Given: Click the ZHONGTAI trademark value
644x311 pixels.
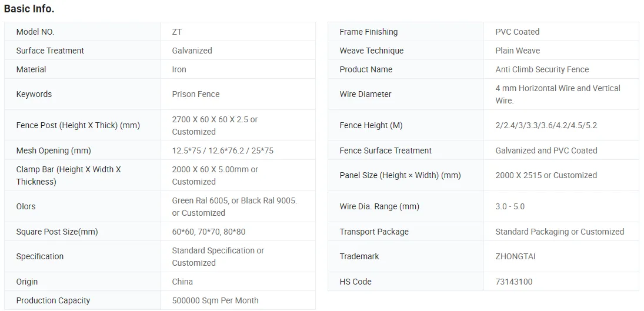Looking at the screenshot, I should (x=515, y=256).
